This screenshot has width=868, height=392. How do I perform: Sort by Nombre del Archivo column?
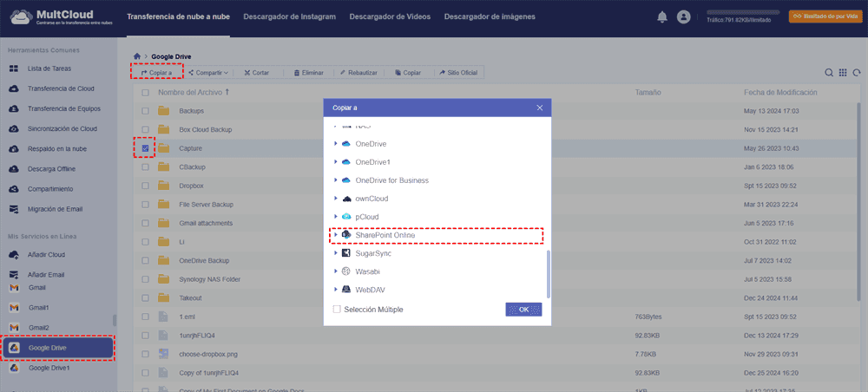(194, 92)
